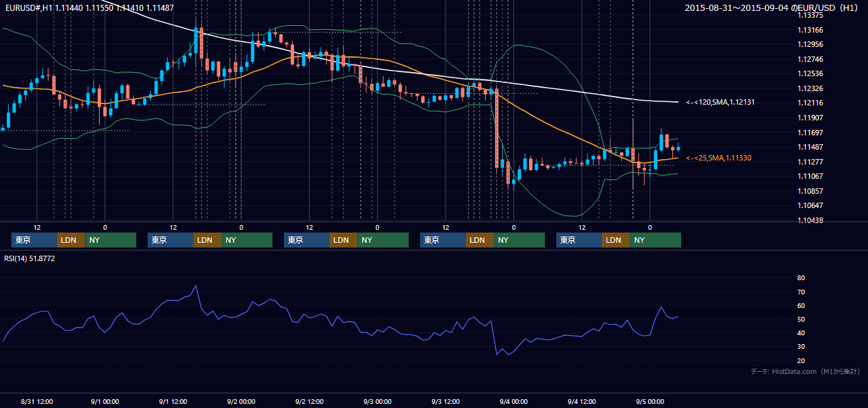Click the 9/4 12:00 time axis label
Image resolution: width=868 pixels, height=408 pixels.
[581, 401]
